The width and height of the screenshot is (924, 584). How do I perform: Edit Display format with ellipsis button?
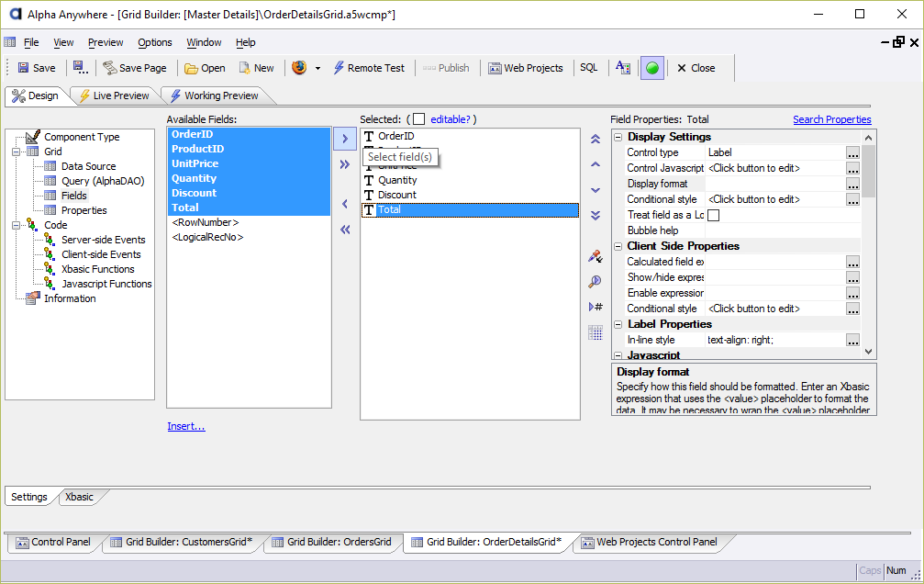pos(852,184)
